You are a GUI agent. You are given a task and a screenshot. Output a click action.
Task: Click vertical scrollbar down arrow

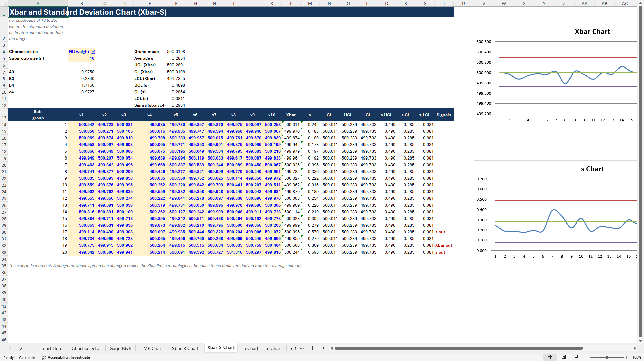pos(640,341)
